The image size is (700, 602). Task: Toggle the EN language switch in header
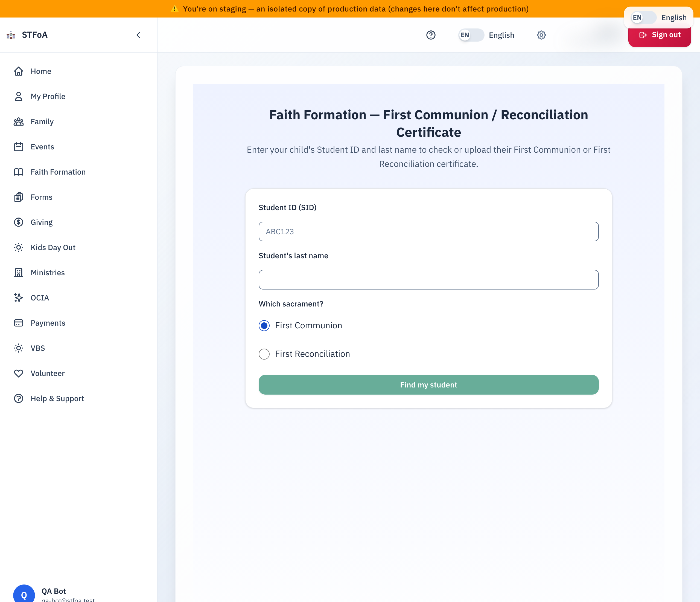pyautogui.click(x=471, y=35)
